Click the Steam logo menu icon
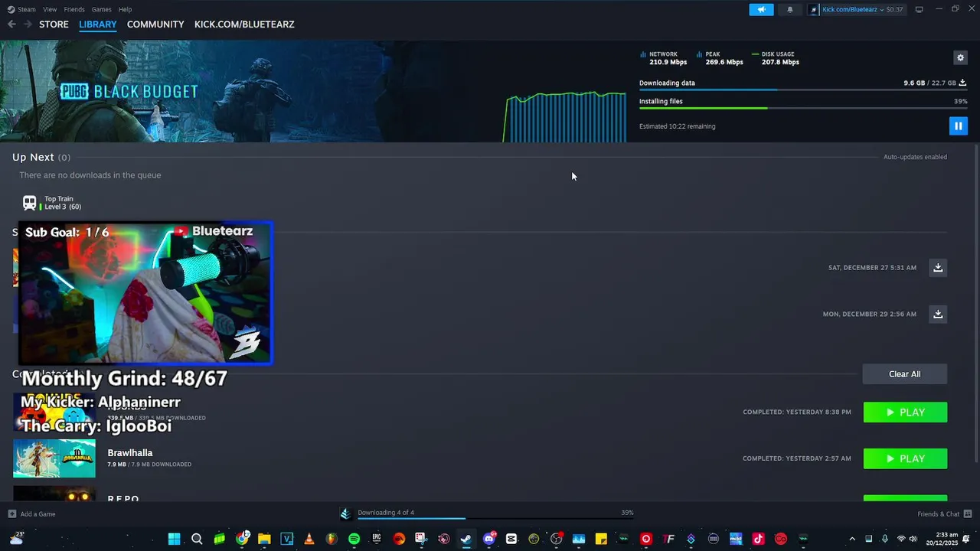The height and width of the screenshot is (551, 980). 11,9
